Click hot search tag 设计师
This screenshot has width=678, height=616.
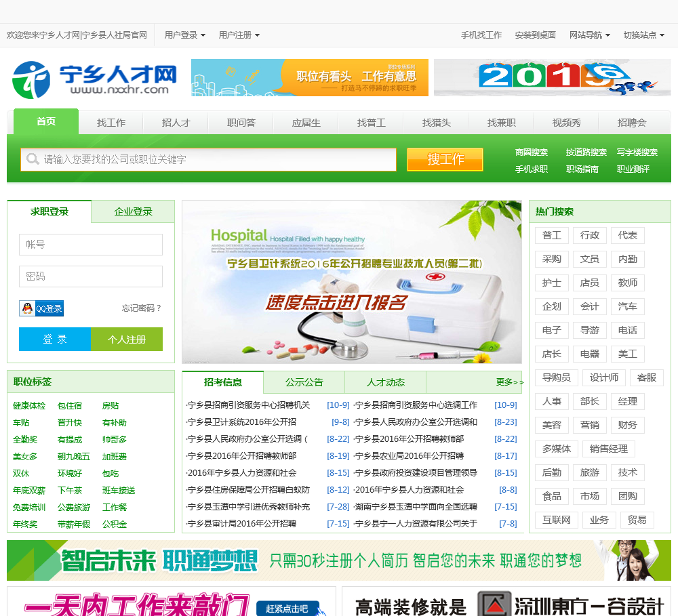click(603, 378)
